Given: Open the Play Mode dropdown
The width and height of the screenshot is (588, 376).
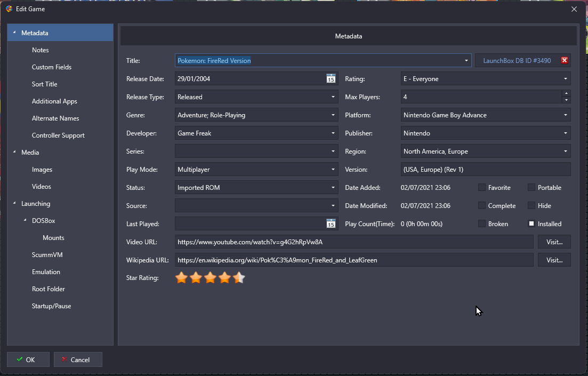Looking at the screenshot, I should (333, 169).
